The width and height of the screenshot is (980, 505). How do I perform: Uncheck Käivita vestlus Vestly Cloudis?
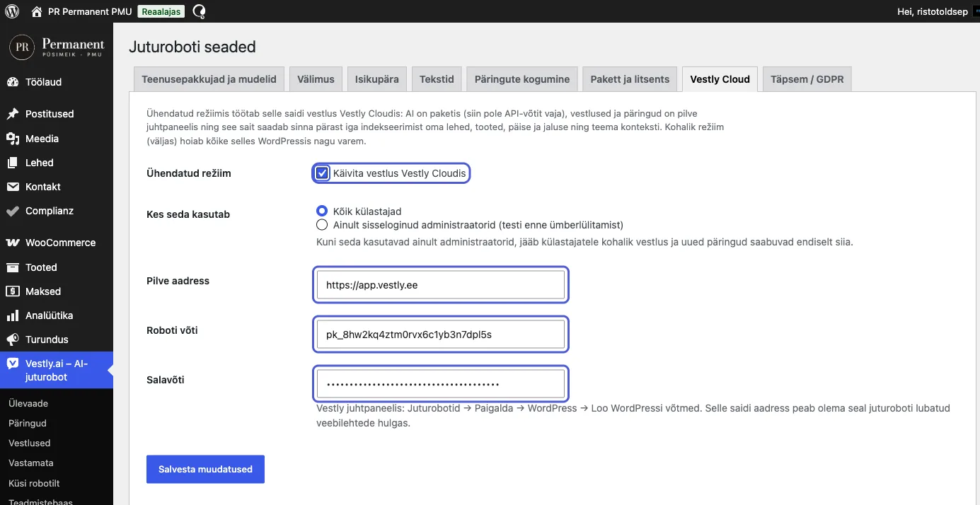pos(323,173)
